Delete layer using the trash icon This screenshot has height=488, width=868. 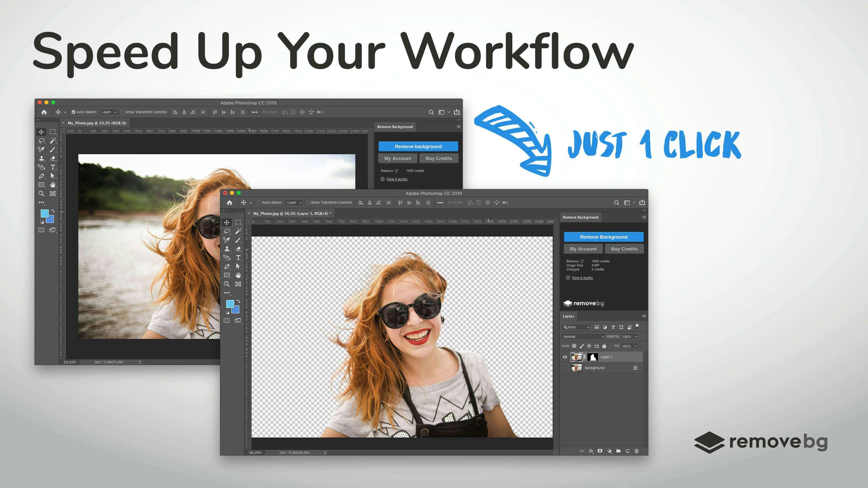click(x=636, y=451)
